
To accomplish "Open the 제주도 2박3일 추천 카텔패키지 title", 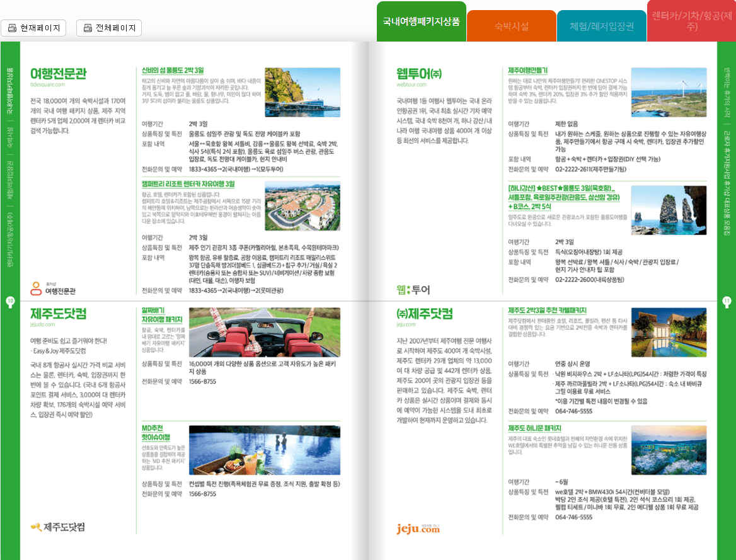I will click(x=548, y=311).
